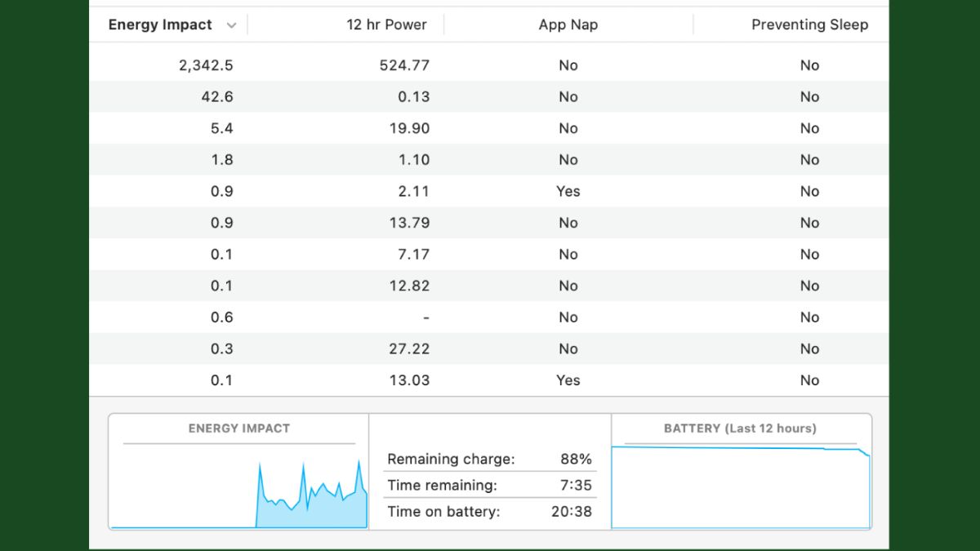Click the Battery last 12 hours graph

coord(741,486)
